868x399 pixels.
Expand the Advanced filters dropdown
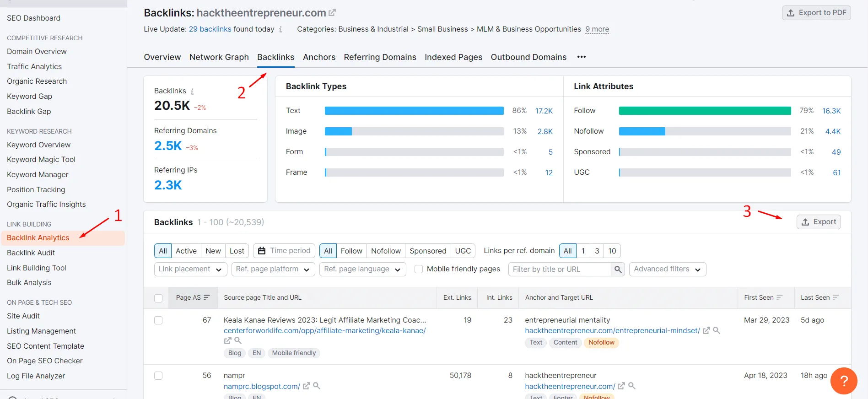coord(668,269)
